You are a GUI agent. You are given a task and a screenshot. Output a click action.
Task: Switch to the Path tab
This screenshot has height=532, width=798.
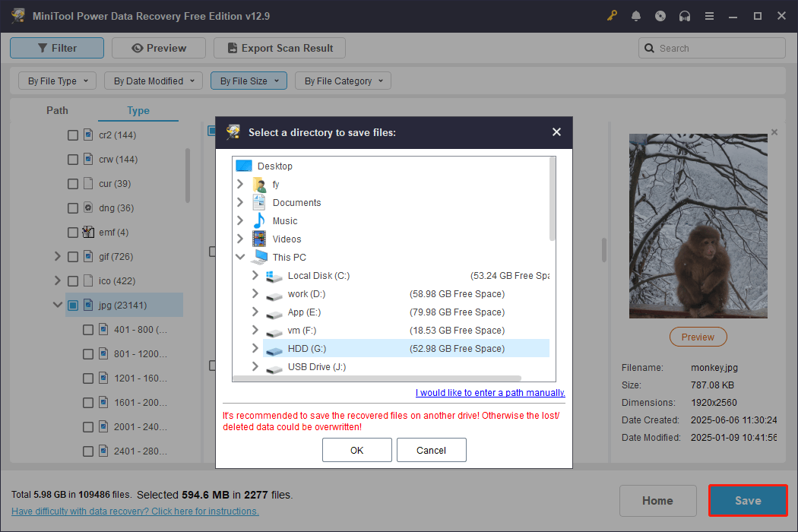pos(57,110)
